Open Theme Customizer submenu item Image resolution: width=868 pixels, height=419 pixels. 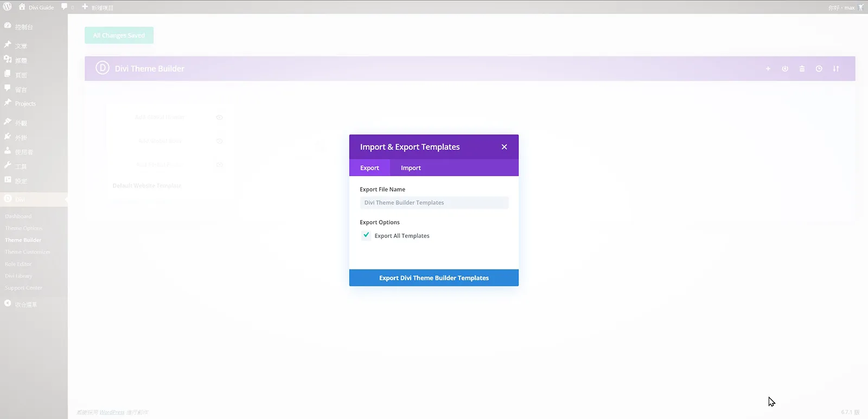click(x=28, y=252)
